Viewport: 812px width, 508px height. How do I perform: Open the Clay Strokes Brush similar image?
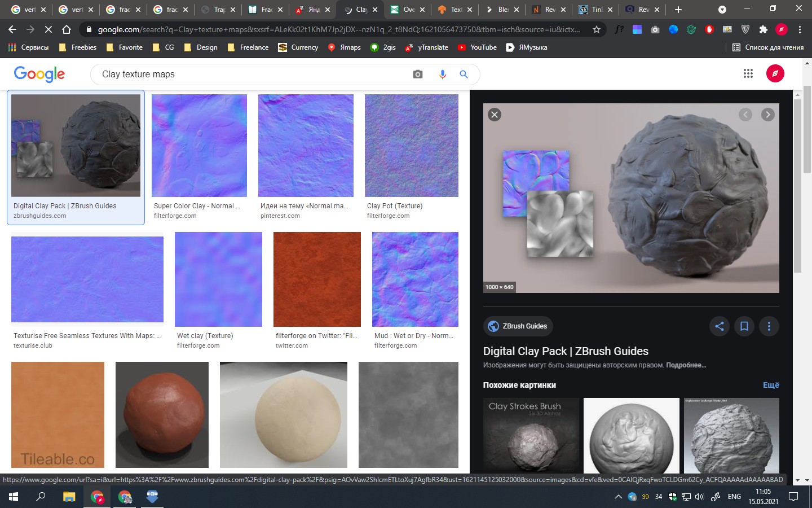point(531,436)
